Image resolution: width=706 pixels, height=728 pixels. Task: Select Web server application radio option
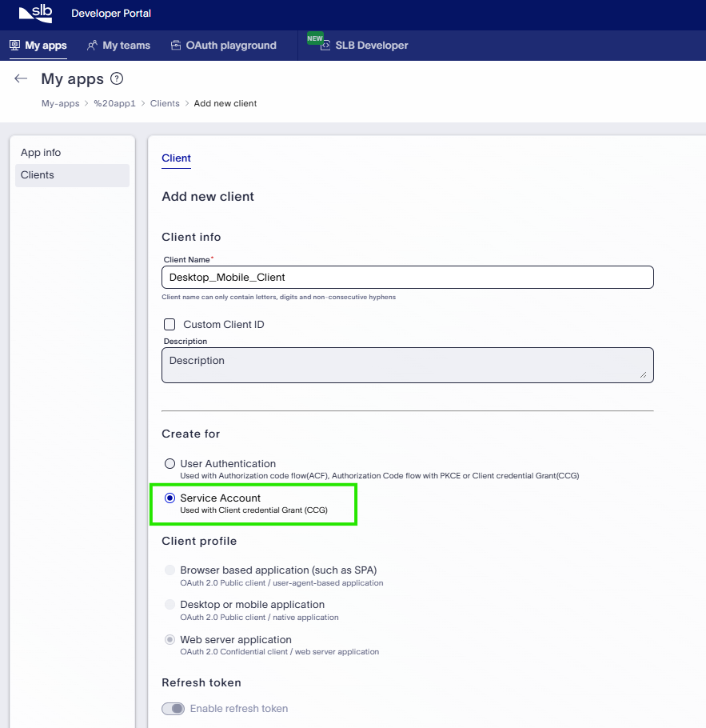click(x=170, y=640)
